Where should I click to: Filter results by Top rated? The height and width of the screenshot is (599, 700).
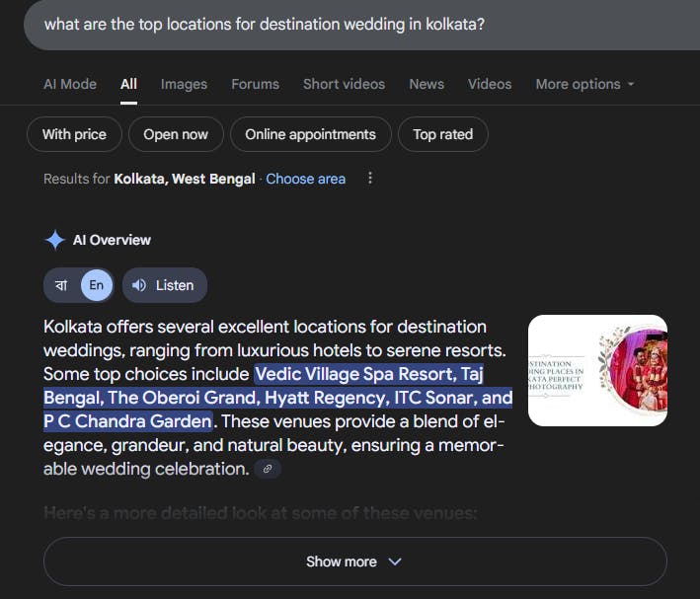(442, 134)
